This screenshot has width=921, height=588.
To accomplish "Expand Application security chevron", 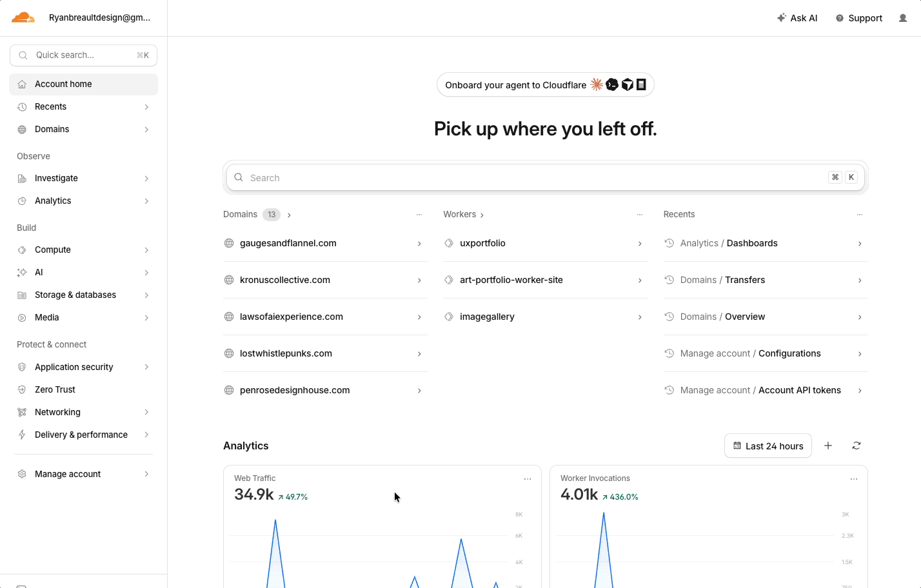I will click(x=146, y=367).
